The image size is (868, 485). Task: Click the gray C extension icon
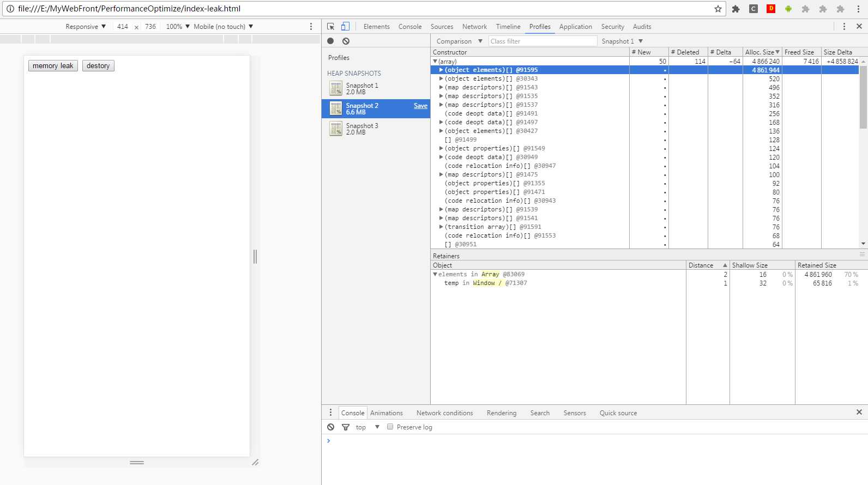coord(754,9)
